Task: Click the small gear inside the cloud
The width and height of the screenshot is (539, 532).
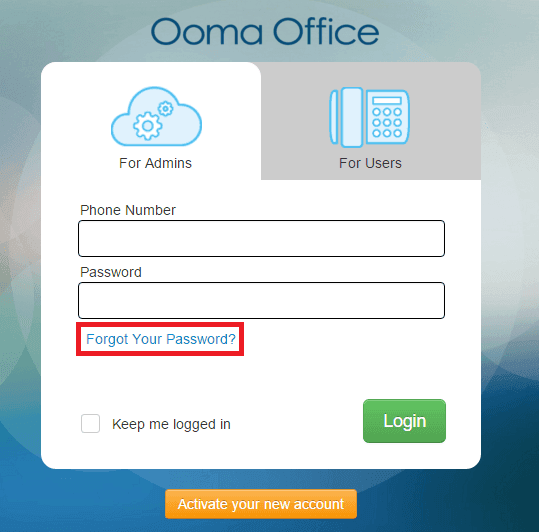Action: coord(166,109)
